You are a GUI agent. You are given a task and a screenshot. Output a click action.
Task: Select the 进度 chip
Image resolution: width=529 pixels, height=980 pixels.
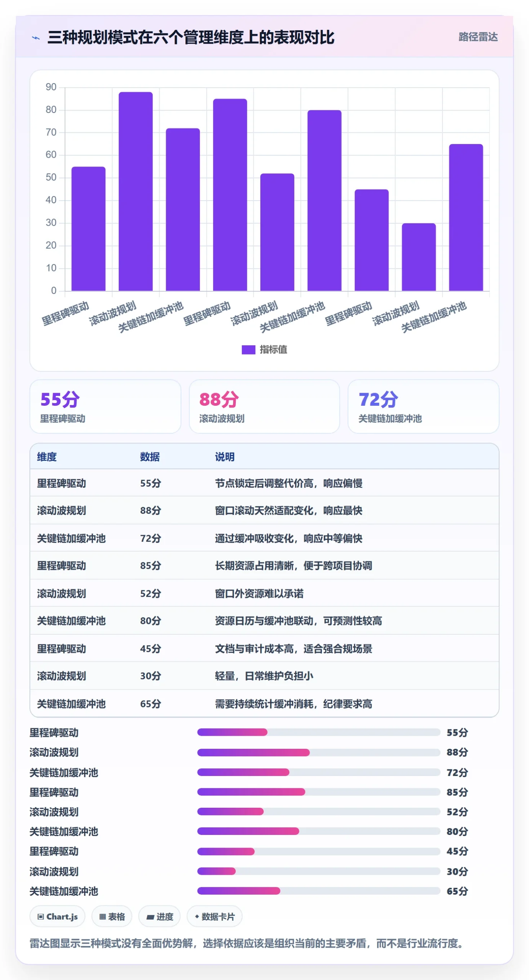pos(160,916)
